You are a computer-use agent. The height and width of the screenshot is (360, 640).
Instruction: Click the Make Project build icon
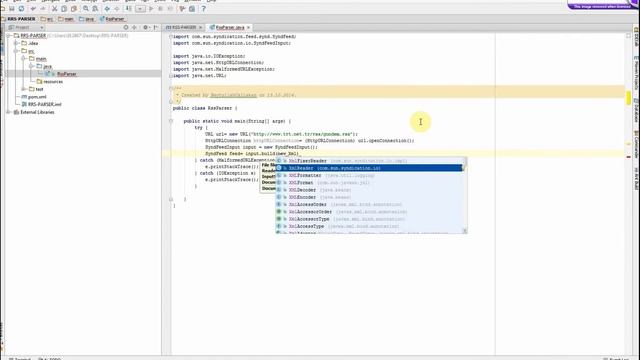pyautogui.click(x=129, y=9)
